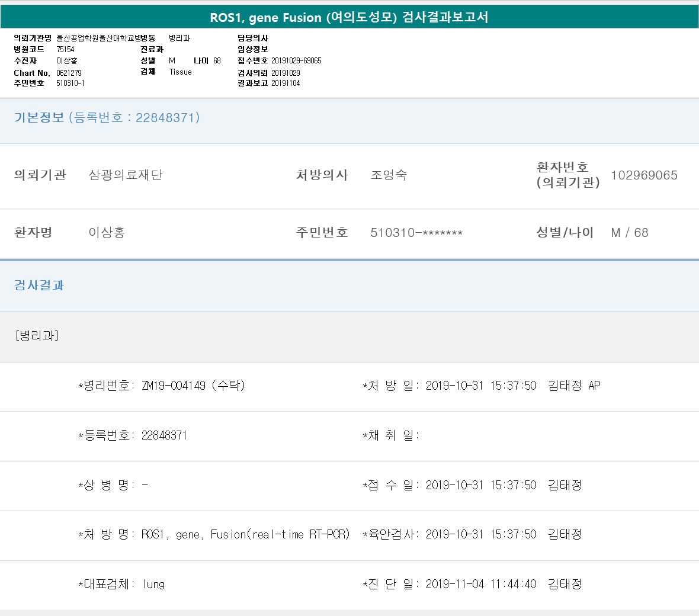This screenshot has height=616, width=699.
Task: Click the '의뢰기관명' label in the header
Action: tap(33, 38)
